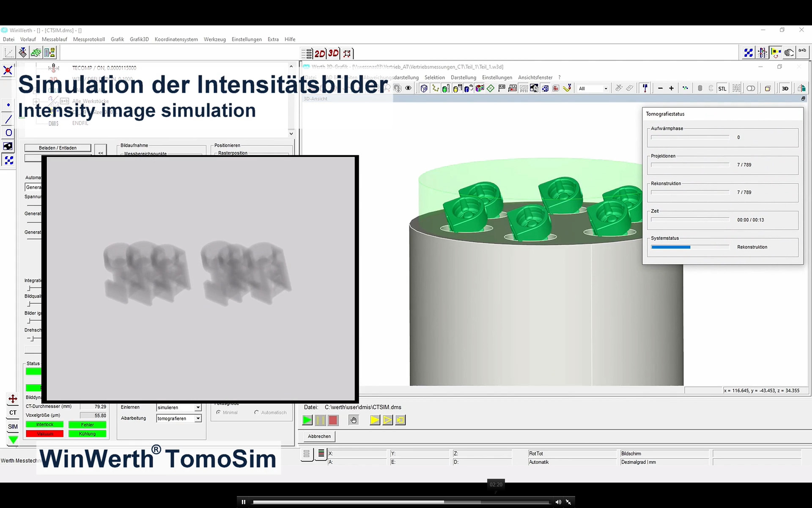Select the circle element tool in sidebar
This screenshot has width=812, height=508.
pyautogui.click(x=8, y=133)
